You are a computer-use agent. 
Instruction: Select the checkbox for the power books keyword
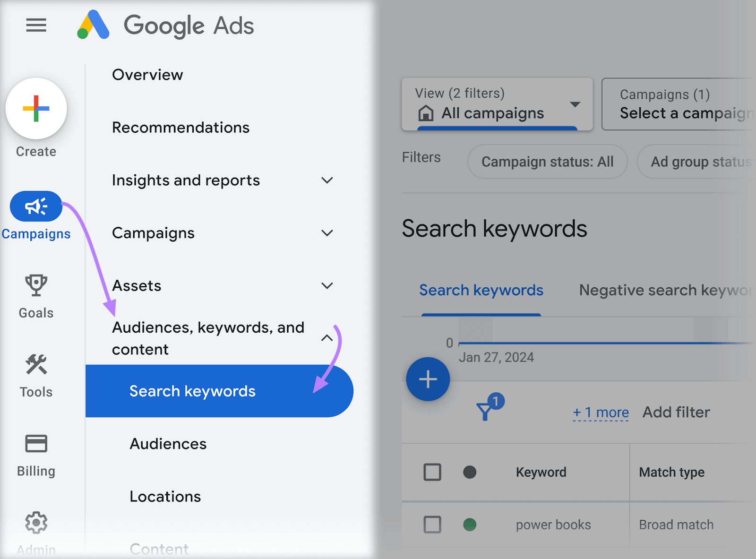(x=432, y=525)
